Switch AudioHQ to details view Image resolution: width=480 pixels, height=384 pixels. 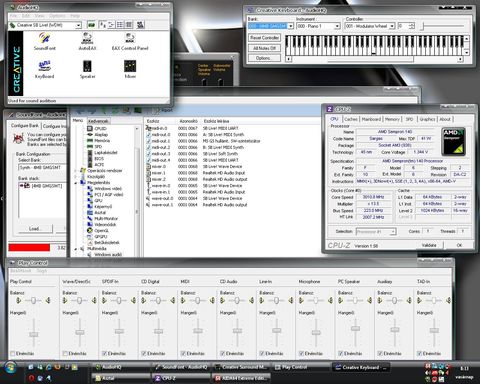[129, 25]
